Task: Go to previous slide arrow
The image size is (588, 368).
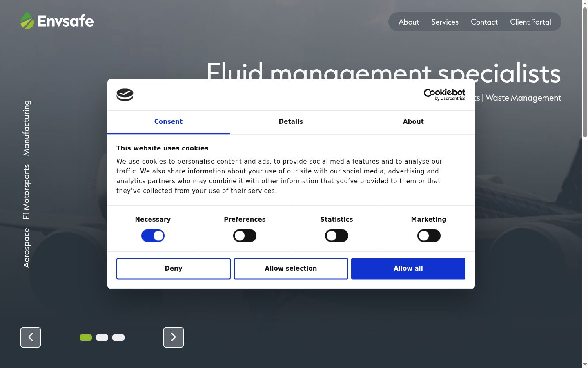Action: pos(31,337)
